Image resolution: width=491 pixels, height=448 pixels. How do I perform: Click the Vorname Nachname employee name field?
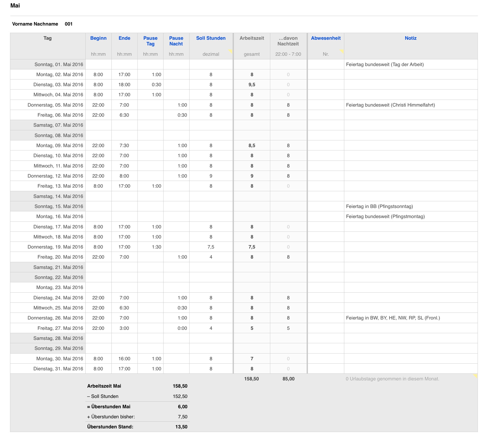point(35,24)
